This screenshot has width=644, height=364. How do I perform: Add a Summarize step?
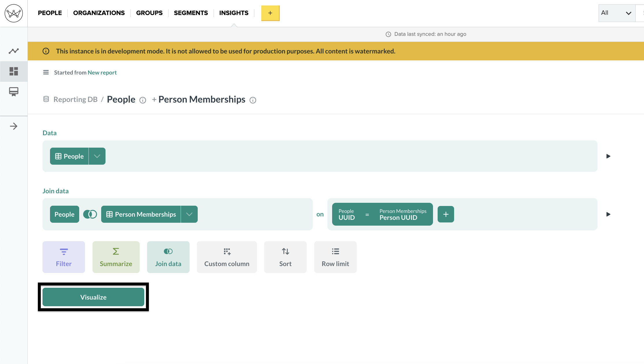point(116,257)
